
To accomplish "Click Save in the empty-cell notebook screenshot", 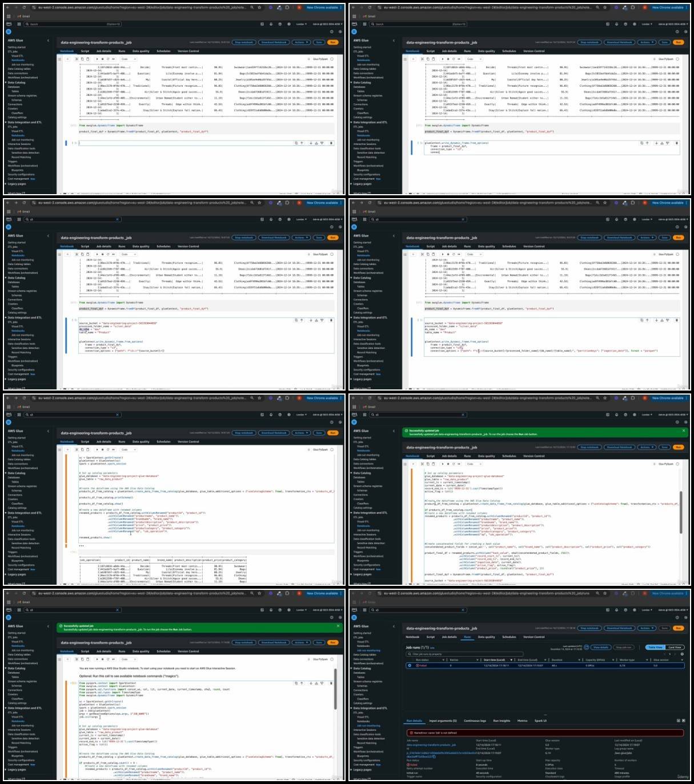I will coord(319,42).
